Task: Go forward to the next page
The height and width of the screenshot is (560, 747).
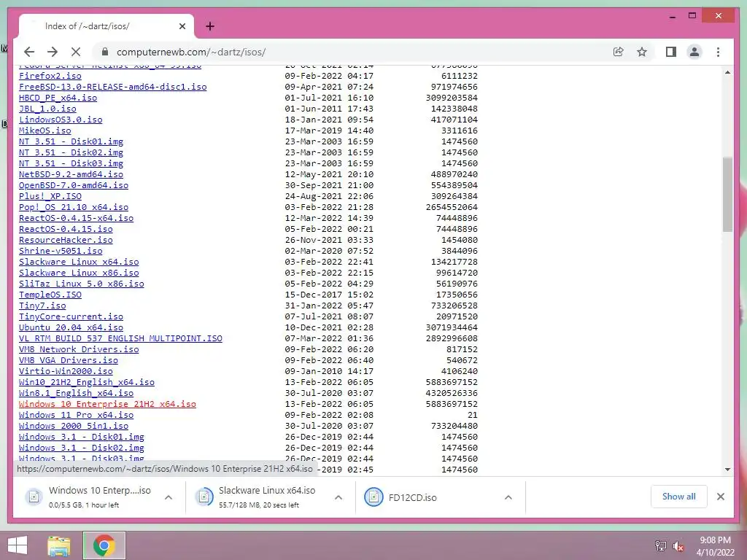Action: tap(53, 52)
